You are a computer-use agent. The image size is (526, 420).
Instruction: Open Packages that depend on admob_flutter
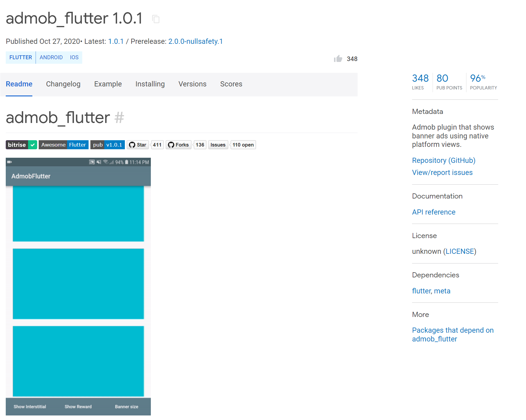point(453,334)
